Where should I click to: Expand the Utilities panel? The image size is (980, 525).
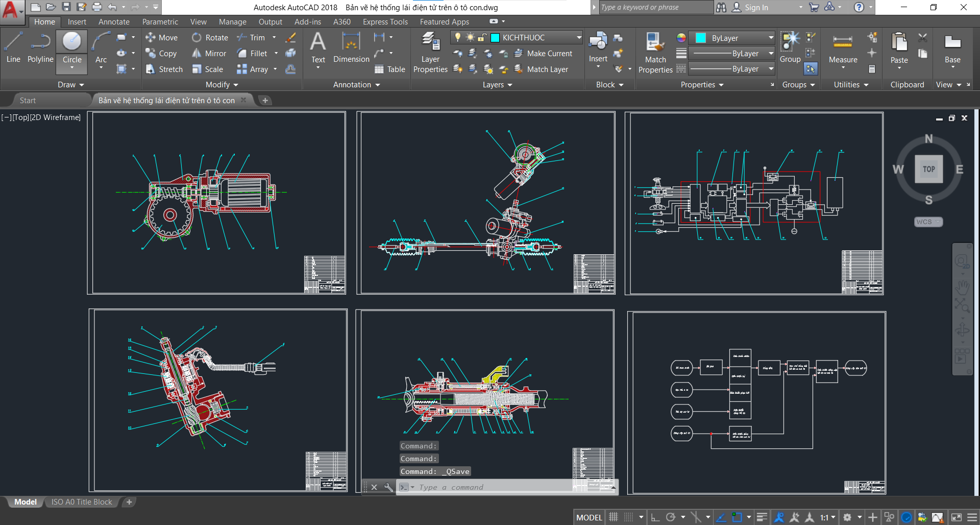851,84
